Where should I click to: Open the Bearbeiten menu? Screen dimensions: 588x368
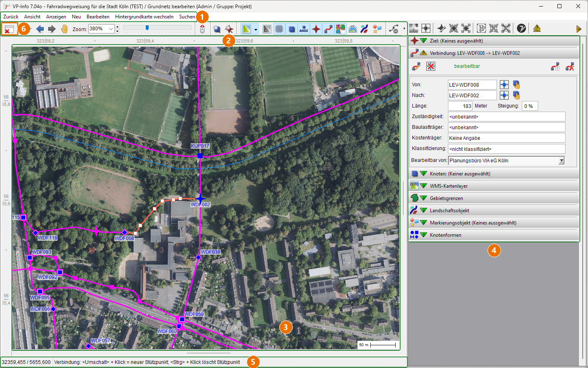98,17
